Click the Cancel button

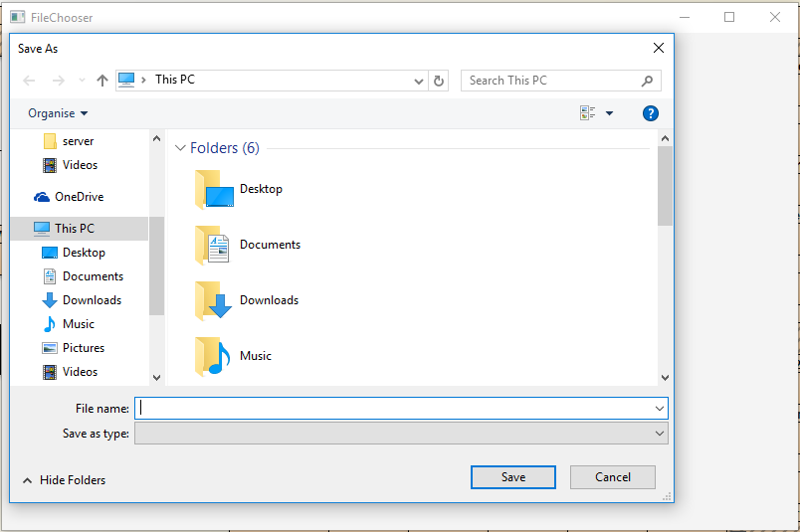[613, 477]
